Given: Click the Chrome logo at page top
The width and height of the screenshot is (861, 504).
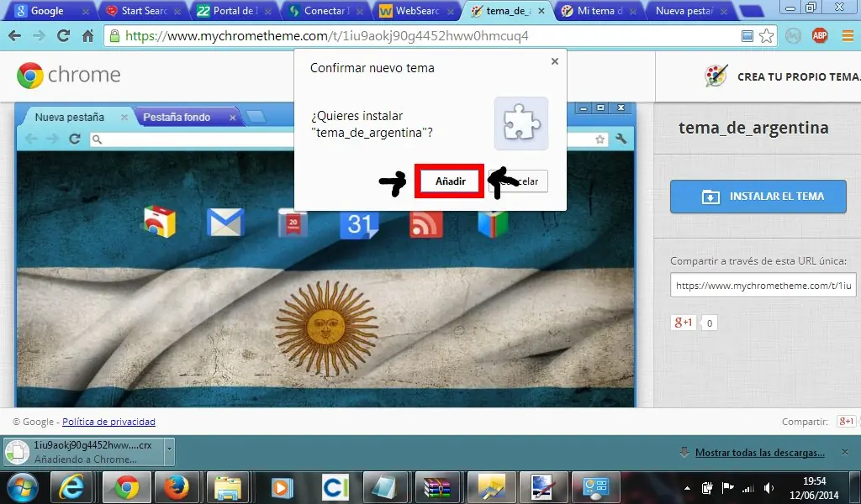Looking at the screenshot, I should pyautogui.click(x=69, y=75).
